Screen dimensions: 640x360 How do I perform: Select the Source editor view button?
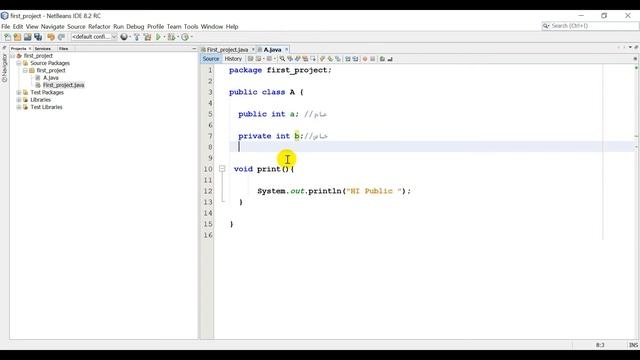pyautogui.click(x=211, y=59)
